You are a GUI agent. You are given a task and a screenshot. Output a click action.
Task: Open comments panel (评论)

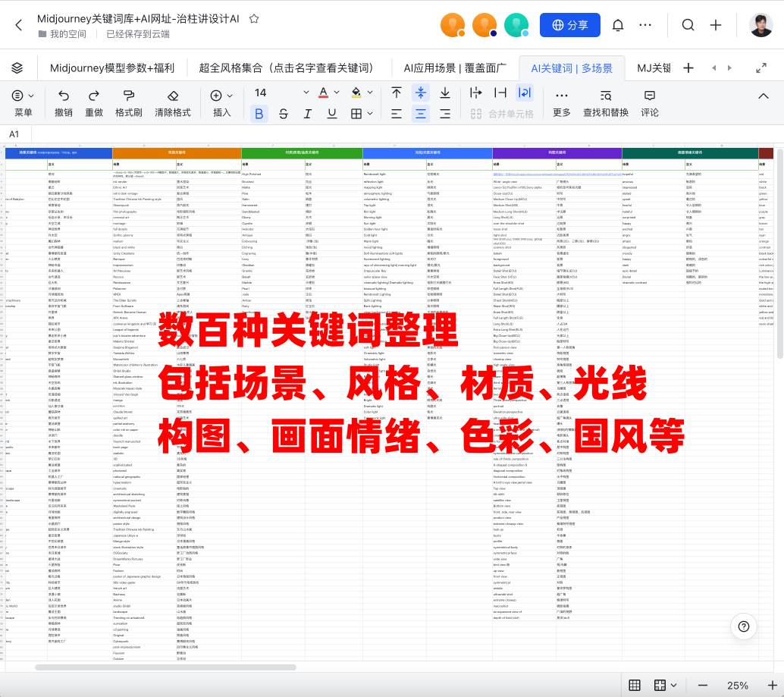[x=650, y=103]
